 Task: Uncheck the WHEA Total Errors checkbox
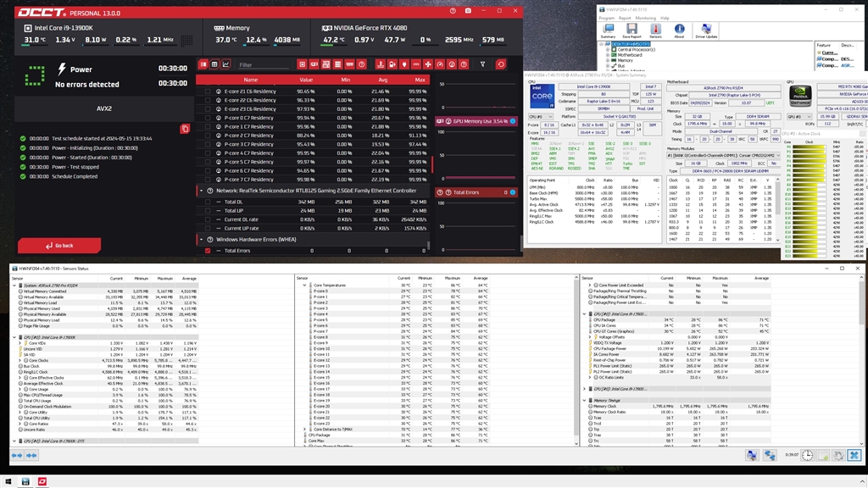209,251
